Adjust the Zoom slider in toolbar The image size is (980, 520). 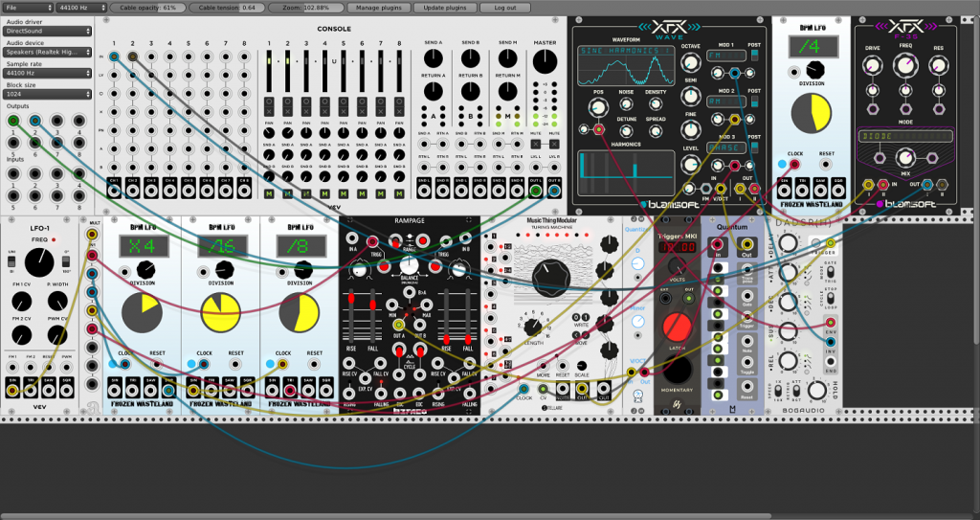click(x=306, y=8)
